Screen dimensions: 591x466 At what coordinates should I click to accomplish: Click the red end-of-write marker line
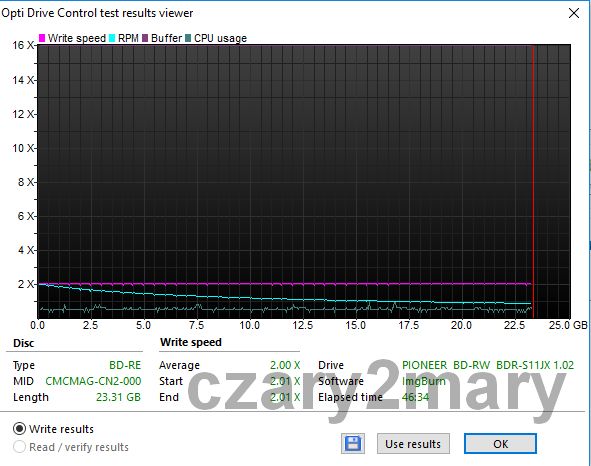coord(533,181)
